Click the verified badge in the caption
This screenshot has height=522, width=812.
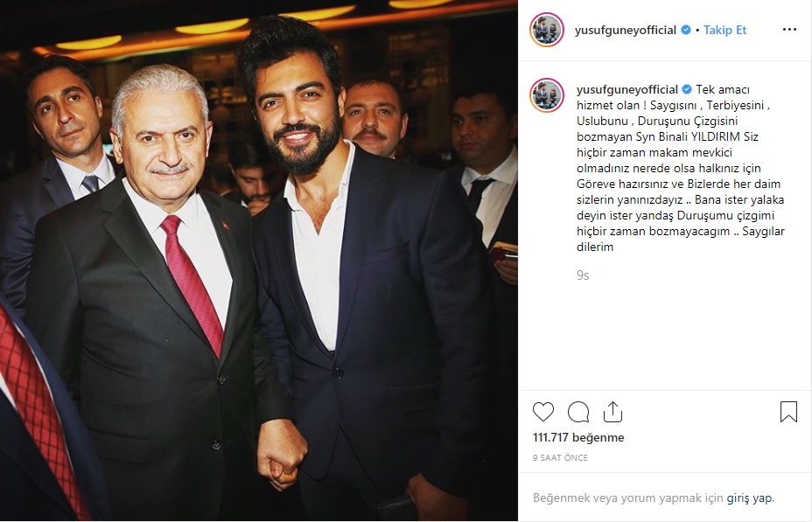coord(687,89)
